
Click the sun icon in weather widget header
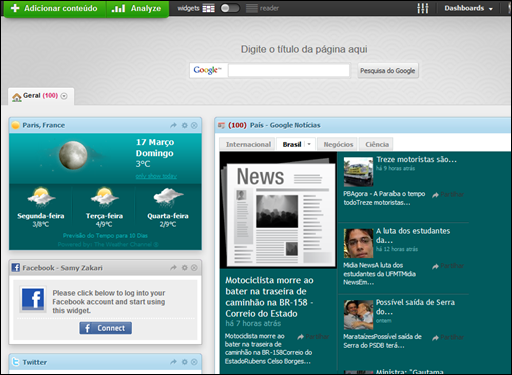point(16,125)
